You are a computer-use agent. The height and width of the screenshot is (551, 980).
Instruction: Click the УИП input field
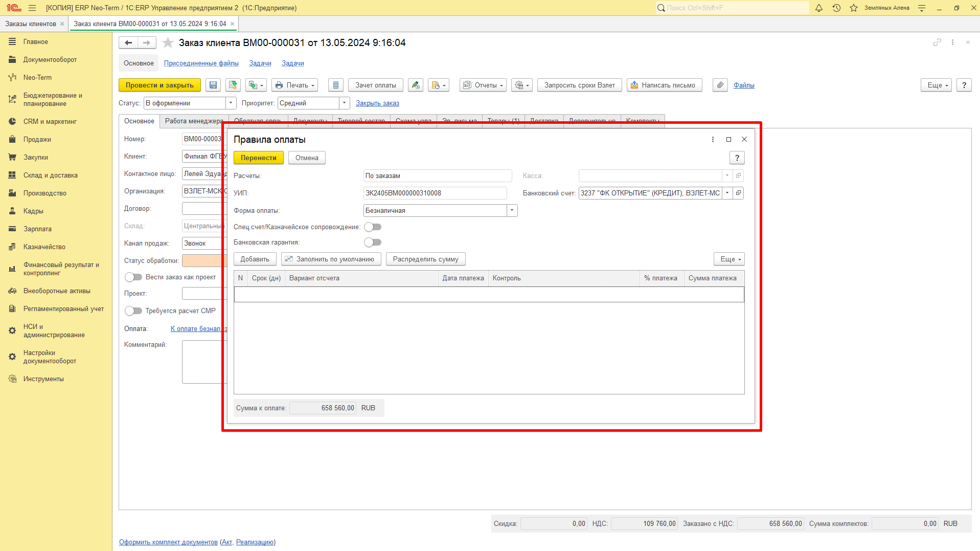click(435, 193)
